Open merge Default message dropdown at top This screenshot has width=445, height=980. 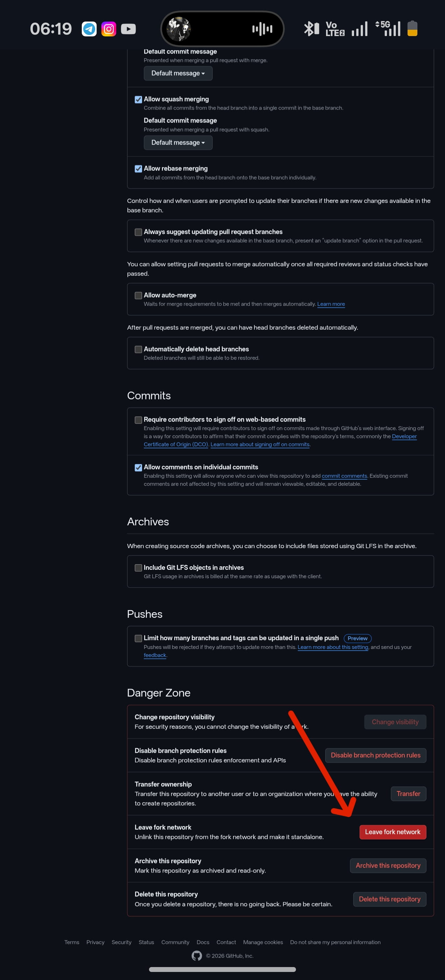178,73
